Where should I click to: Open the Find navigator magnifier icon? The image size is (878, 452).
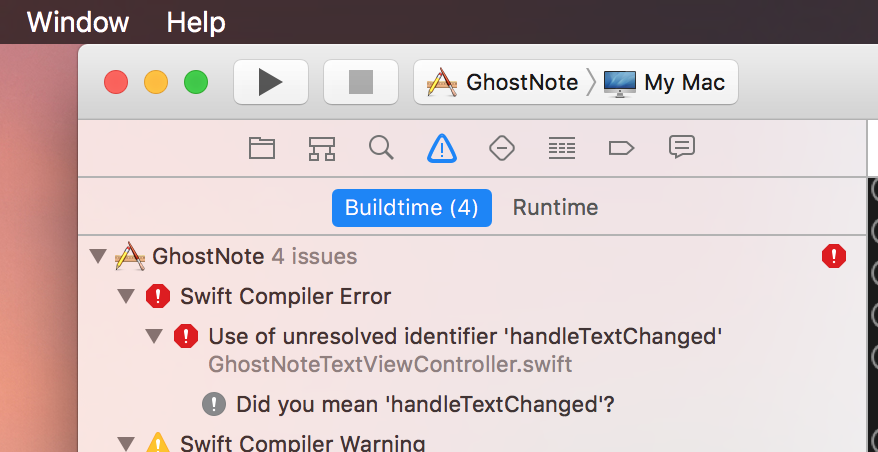click(381, 148)
